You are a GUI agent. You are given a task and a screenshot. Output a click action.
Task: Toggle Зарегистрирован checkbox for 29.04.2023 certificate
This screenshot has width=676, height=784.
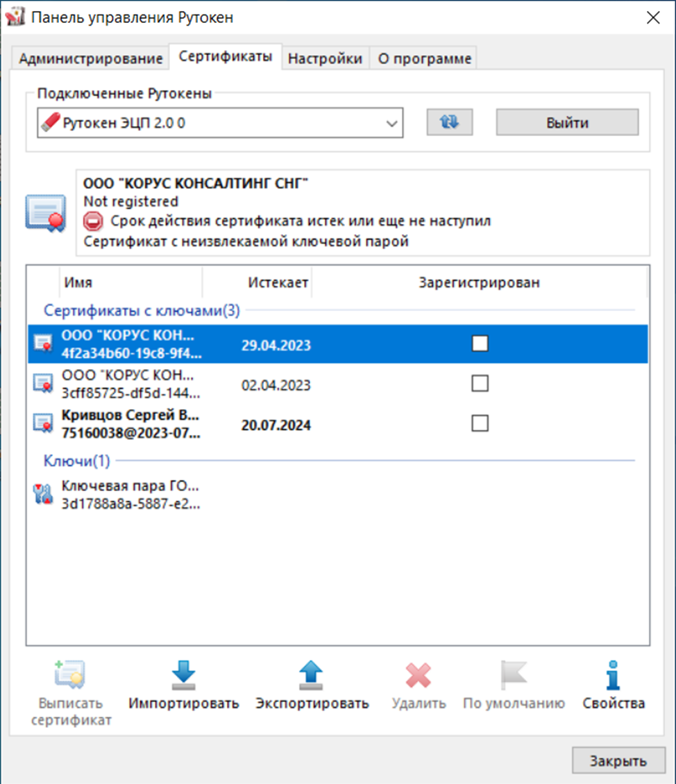pyautogui.click(x=480, y=343)
